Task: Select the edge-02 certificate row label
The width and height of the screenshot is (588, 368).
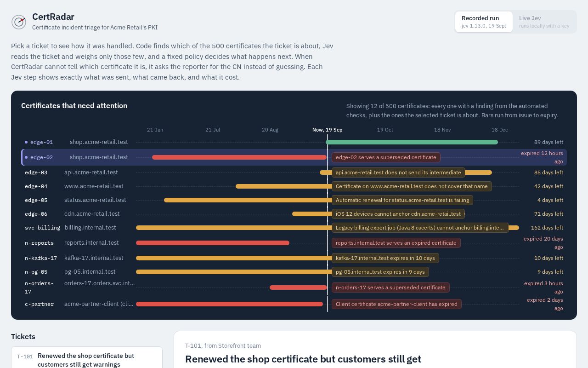Action: (41, 157)
